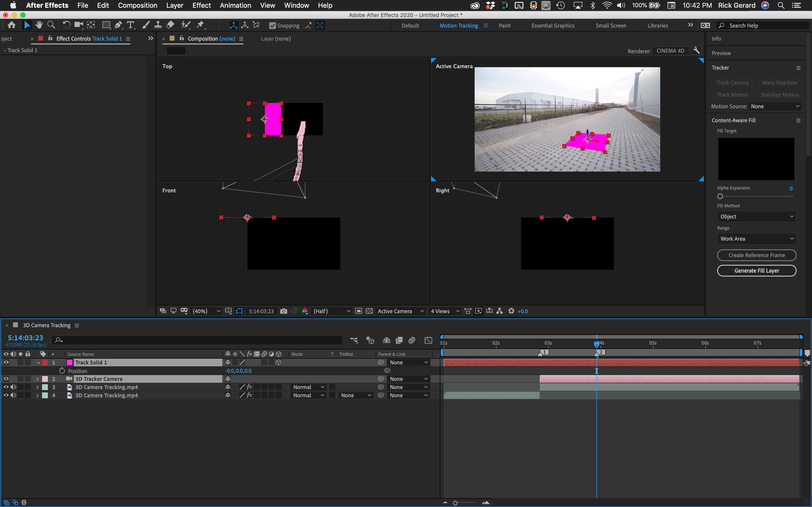This screenshot has height=507, width=812.
Task: Select the Puppet Pin tool
Action: [200, 25]
